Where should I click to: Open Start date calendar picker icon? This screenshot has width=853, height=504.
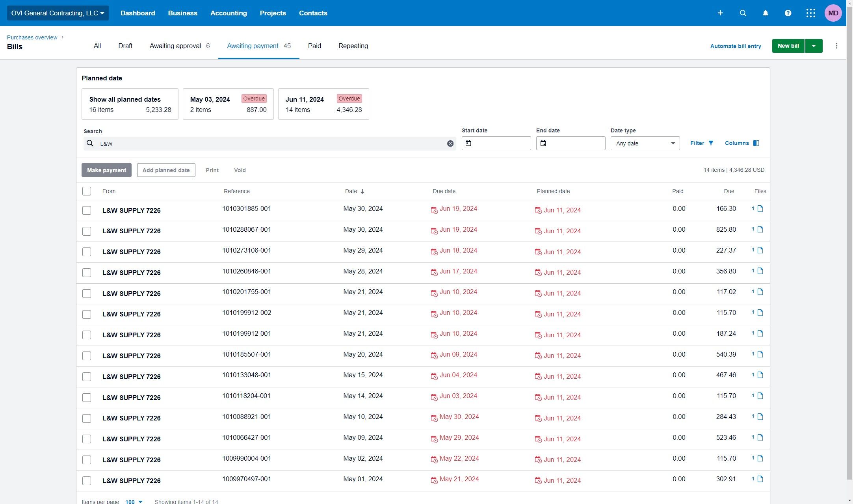coord(468,143)
